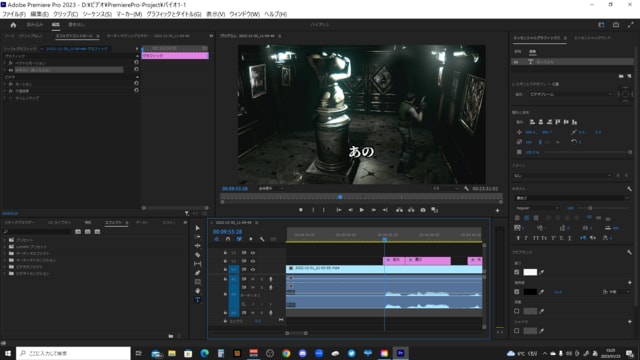Expand the Motion effect in Effect Controls
The width and height of the screenshot is (640, 360).
[x=5, y=84]
